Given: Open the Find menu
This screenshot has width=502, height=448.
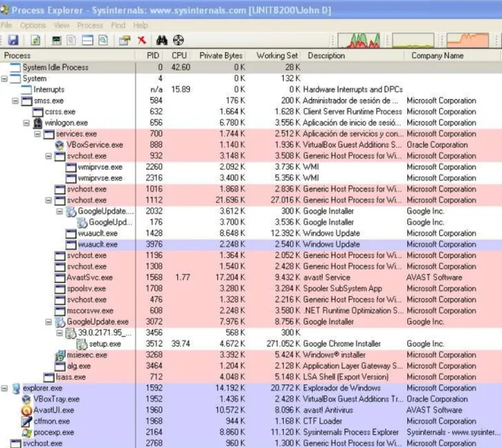Looking at the screenshot, I should (x=118, y=25).
